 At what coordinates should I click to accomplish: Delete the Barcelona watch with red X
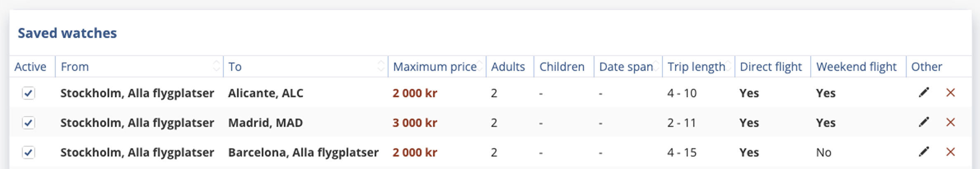pos(950,152)
